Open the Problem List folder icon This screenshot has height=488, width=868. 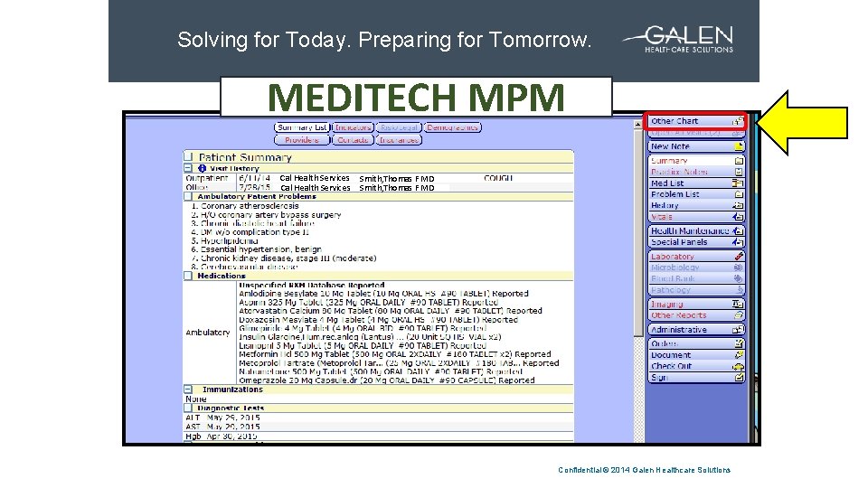click(x=739, y=194)
